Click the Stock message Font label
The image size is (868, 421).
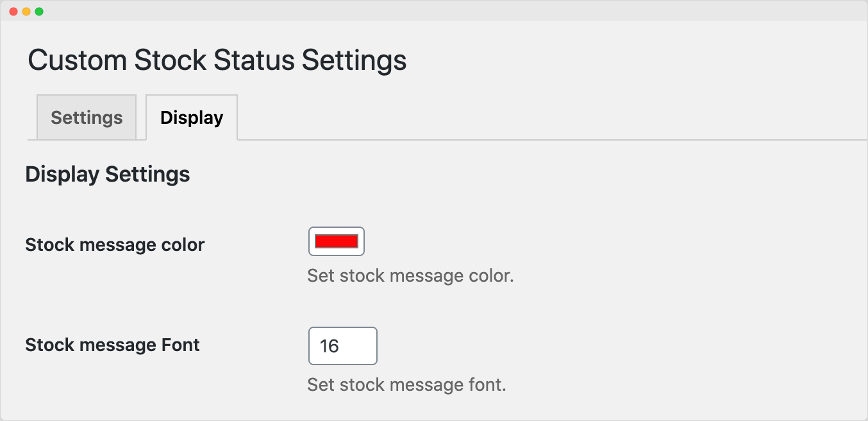point(112,345)
